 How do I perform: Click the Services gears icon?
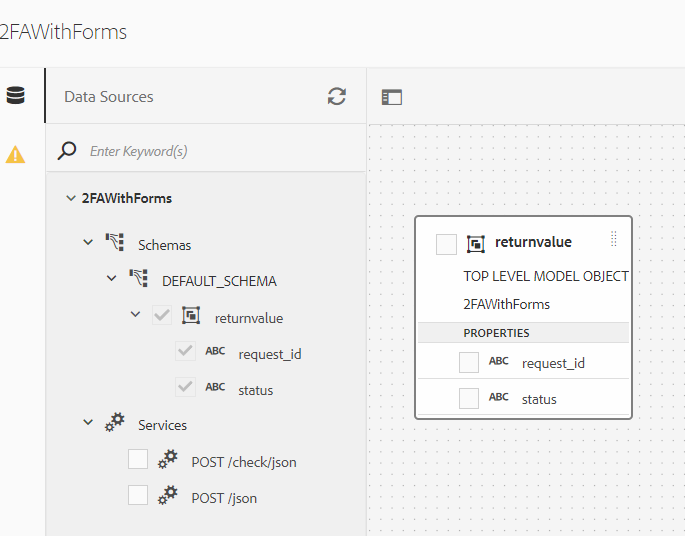115,424
